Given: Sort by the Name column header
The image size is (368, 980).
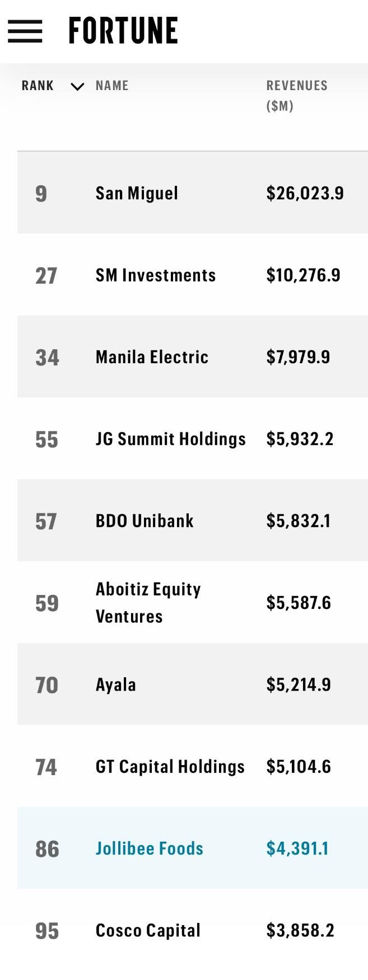Looking at the screenshot, I should (112, 86).
